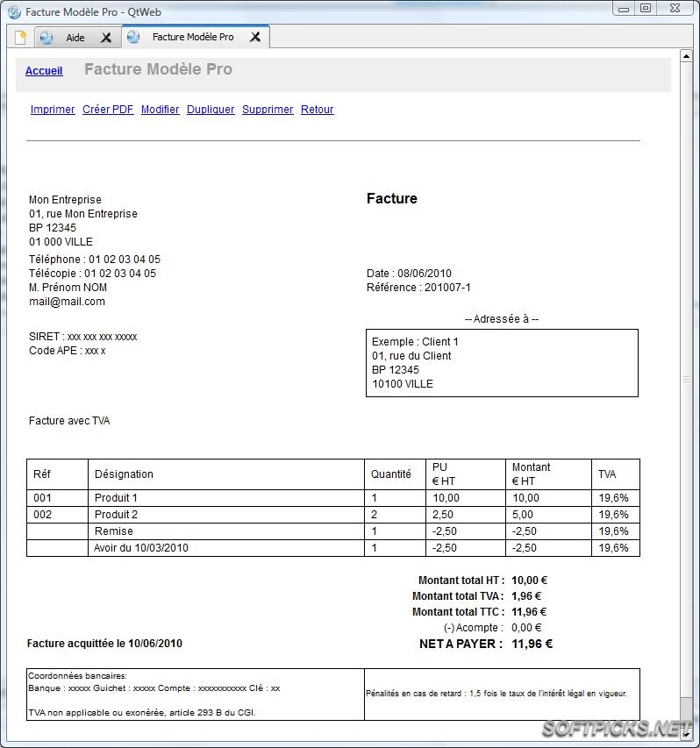Click 'Montant total HT' value 10,00 €

[x=529, y=581]
